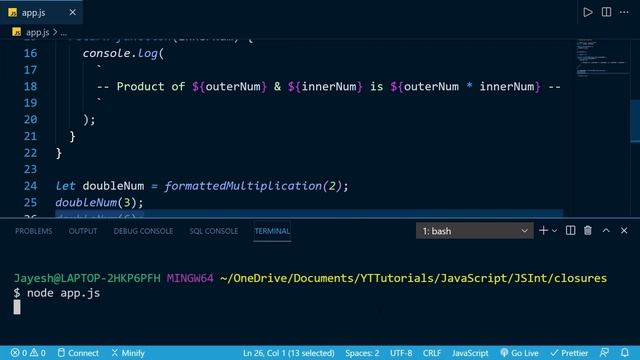Click the MINGW64 label in terminal prompt

(190, 278)
